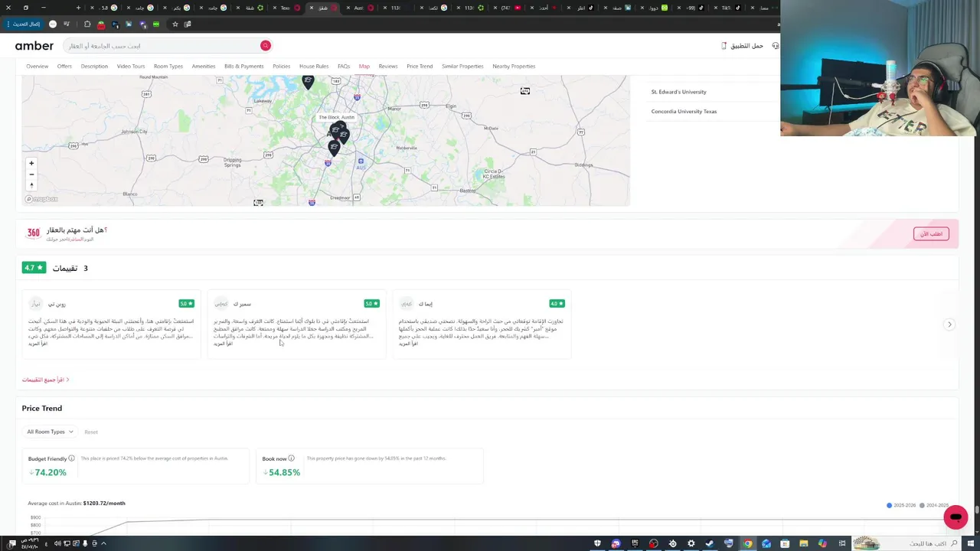Open the Description tab
The height and width of the screenshot is (551, 980).
pos(94,67)
